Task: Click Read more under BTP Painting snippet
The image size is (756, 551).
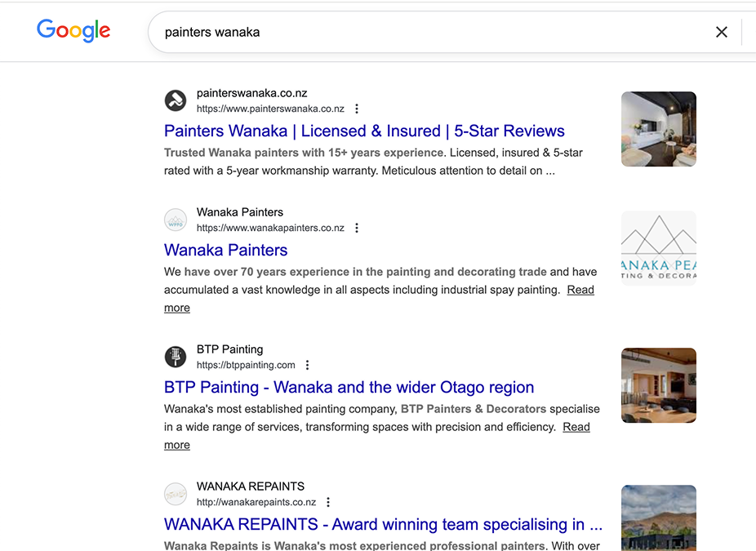Action: click(576, 427)
